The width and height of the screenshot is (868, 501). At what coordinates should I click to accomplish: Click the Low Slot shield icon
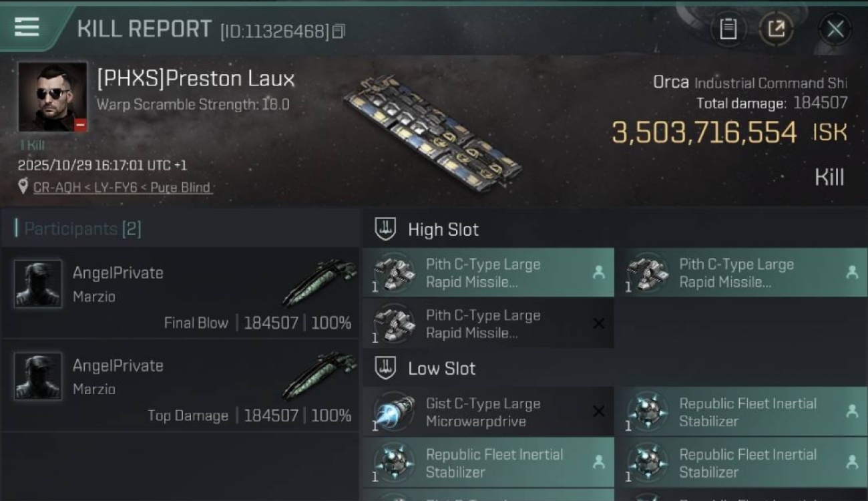[385, 368]
